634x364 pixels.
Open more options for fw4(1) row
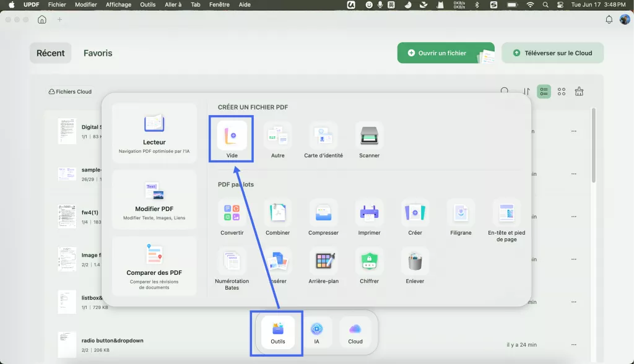[x=574, y=217]
